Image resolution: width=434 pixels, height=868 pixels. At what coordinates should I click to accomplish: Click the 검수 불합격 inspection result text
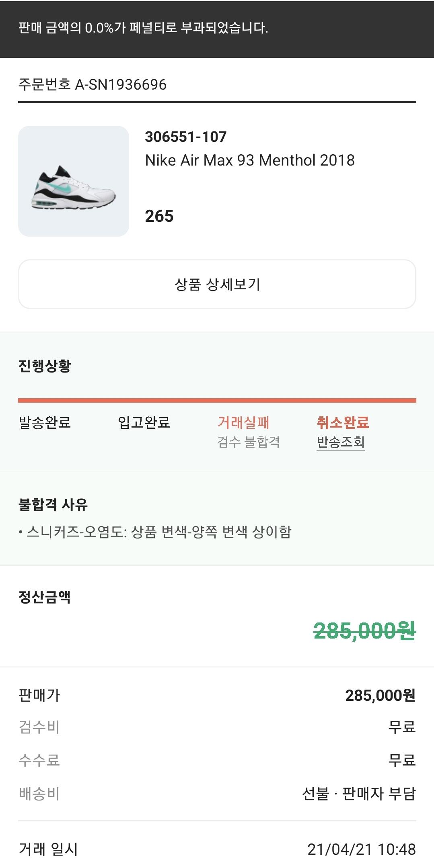pyautogui.click(x=249, y=442)
